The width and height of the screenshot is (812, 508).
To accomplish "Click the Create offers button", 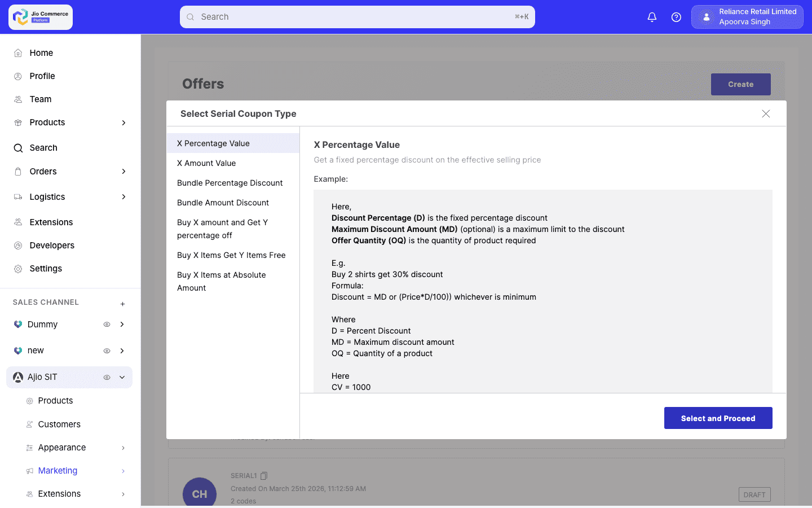I will [x=740, y=84].
